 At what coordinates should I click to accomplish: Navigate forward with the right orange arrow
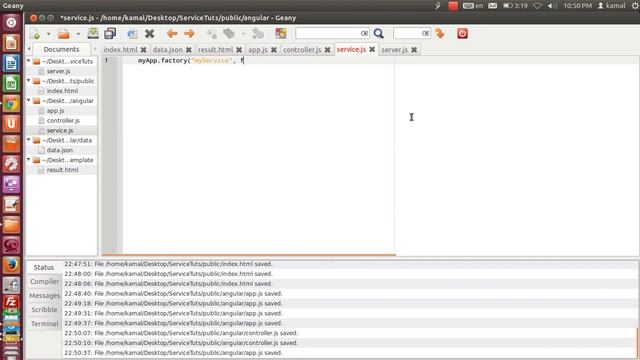189,33
